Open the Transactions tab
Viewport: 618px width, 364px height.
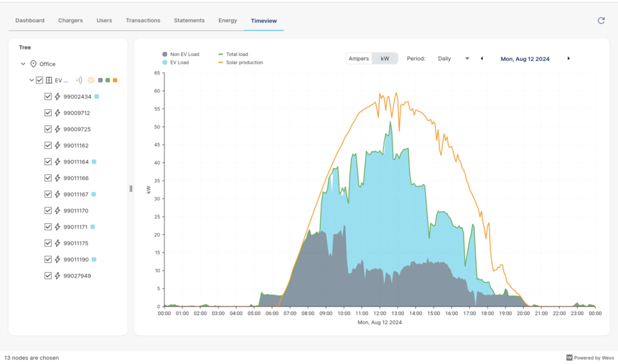(x=143, y=21)
